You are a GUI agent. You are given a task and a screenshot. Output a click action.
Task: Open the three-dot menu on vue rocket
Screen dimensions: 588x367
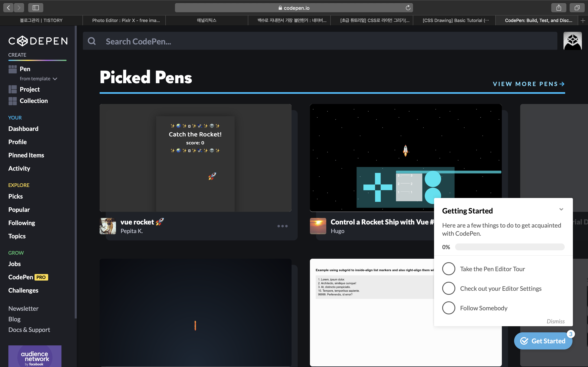tap(282, 226)
